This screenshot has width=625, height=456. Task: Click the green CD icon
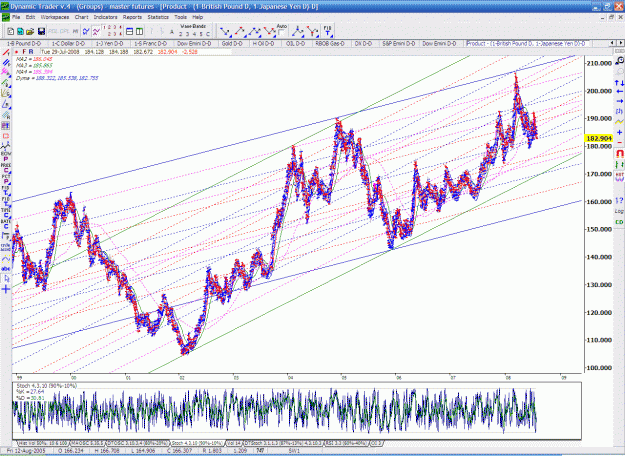click(x=619, y=222)
